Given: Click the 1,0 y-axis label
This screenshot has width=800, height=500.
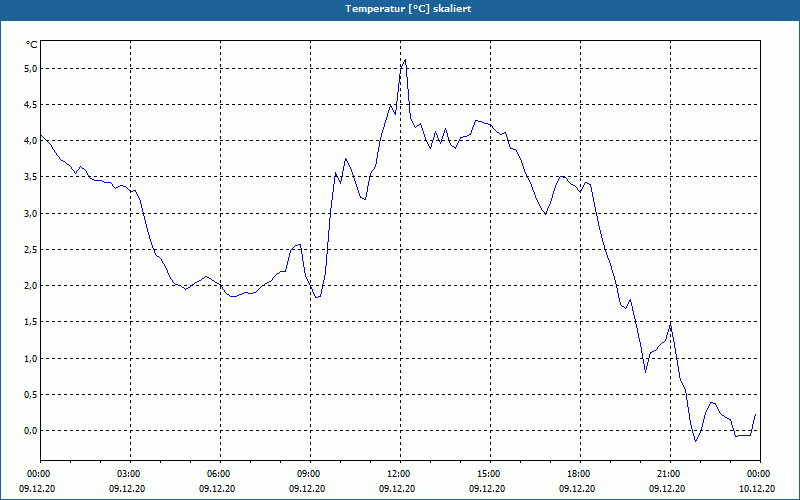Looking at the screenshot, I should point(32,358).
